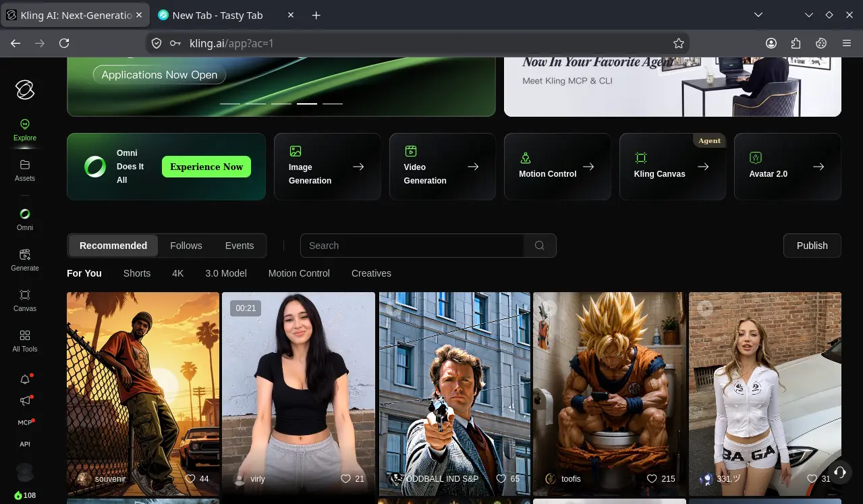The height and width of the screenshot is (504, 863).
Task: Select the fourth banner carousel indicator
Action: point(307,104)
